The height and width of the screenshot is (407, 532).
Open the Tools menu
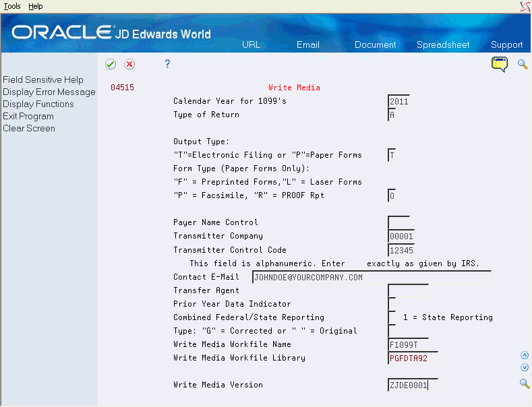point(12,6)
